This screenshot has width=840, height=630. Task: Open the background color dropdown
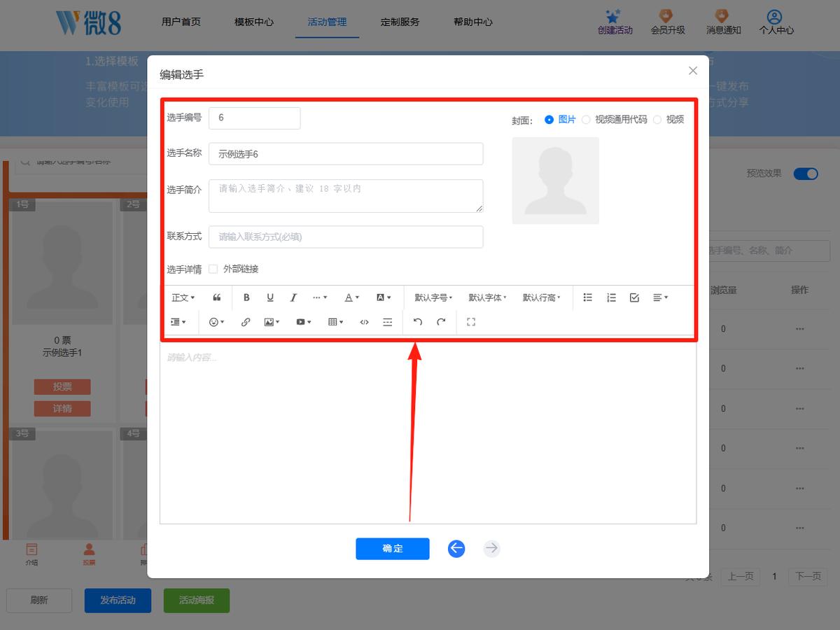pos(384,297)
